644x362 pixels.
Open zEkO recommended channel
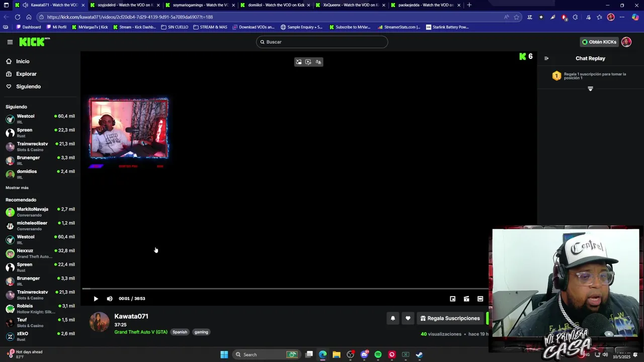pos(40,336)
